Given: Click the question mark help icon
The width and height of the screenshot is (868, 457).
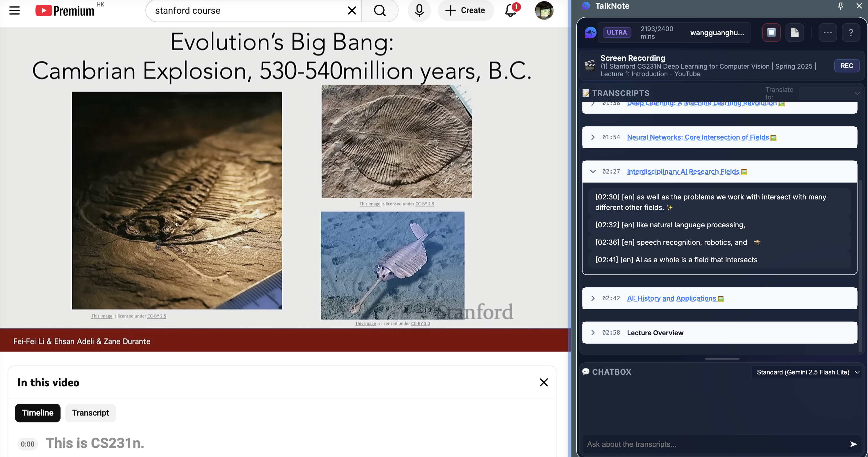Looking at the screenshot, I should coord(851,32).
